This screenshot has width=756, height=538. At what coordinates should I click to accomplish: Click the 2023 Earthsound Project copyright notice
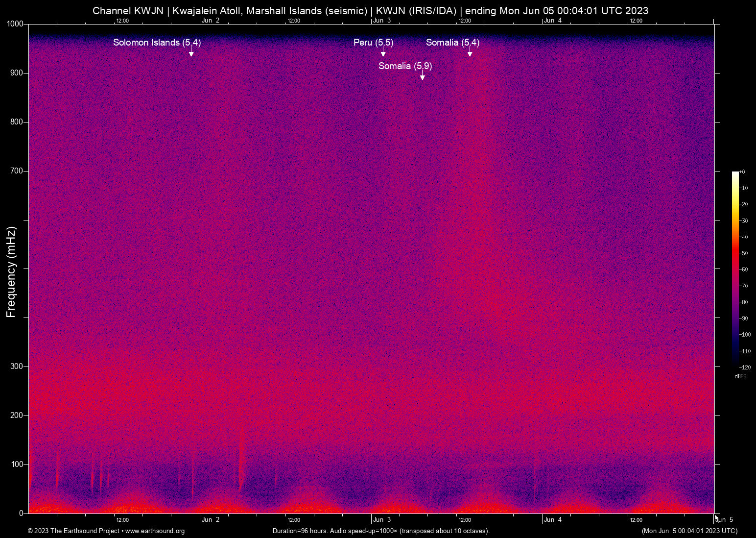[73, 531]
